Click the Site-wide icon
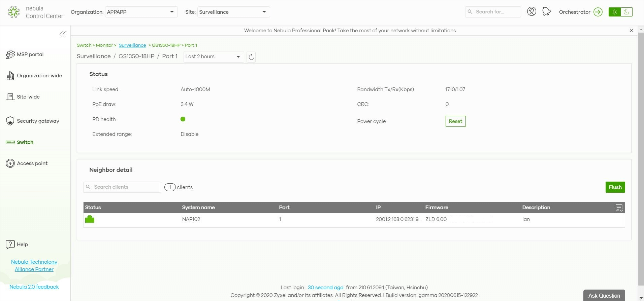The width and height of the screenshot is (644, 301). pyautogui.click(x=10, y=97)
